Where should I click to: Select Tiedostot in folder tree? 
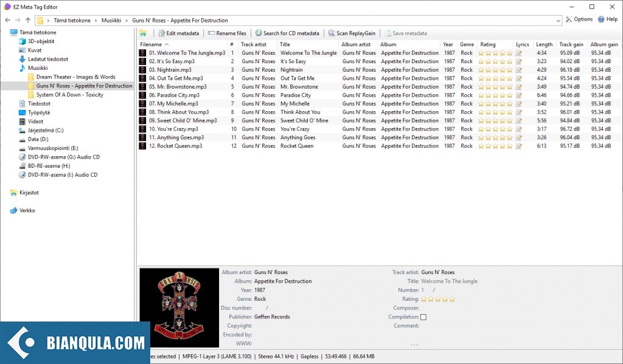[x=39, y=103]
